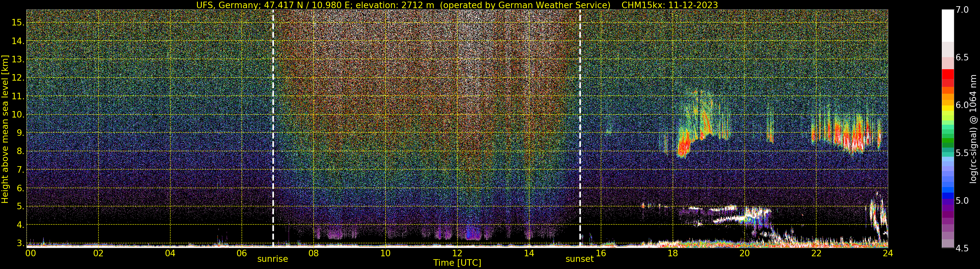The image size is (980, 269).
Task: Select the white dashed sunrise marker line
Action: (273, 128)
